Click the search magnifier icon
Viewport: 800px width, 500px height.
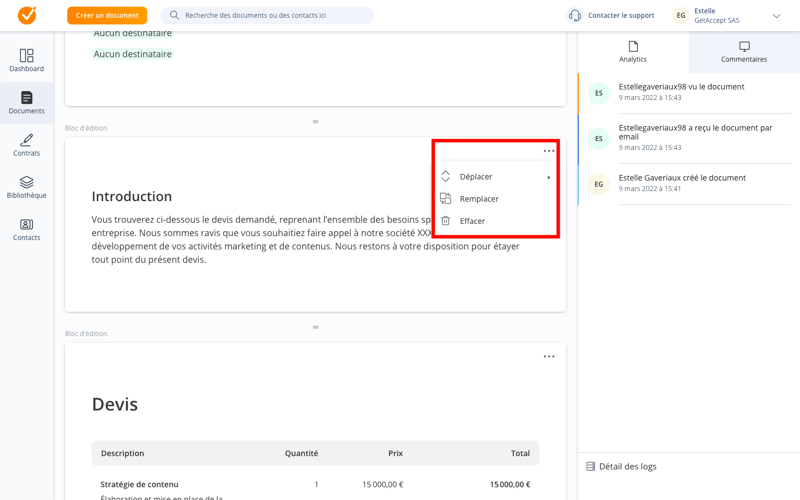pyautogui.click(x=174, y=15)
